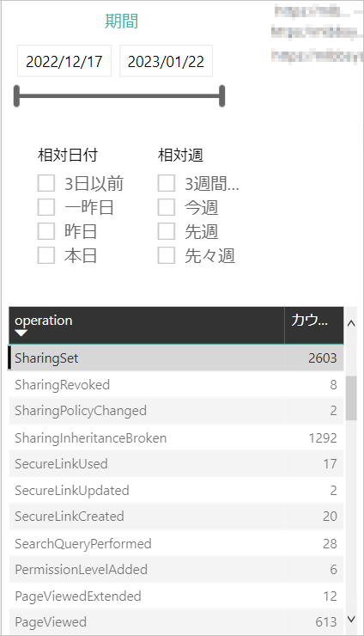Click the scroll up arrow of table

point(351,323)
